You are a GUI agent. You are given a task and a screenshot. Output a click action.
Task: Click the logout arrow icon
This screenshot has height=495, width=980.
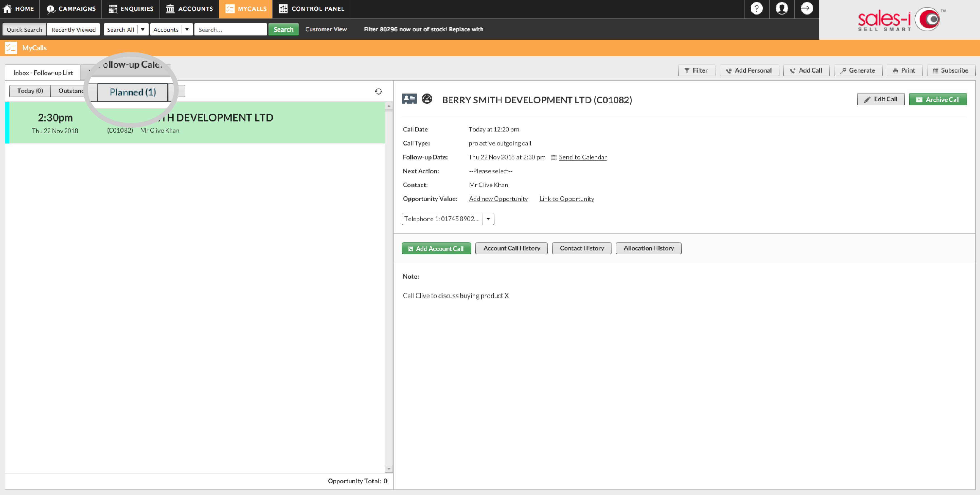click(x=807, y=8)
